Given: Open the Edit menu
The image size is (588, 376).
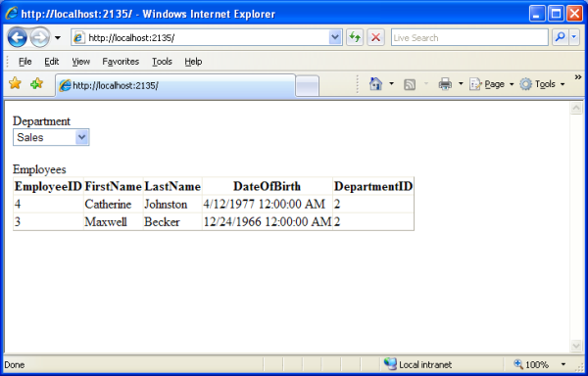Looking at the screenshot, I should click(x=51, y=62).
